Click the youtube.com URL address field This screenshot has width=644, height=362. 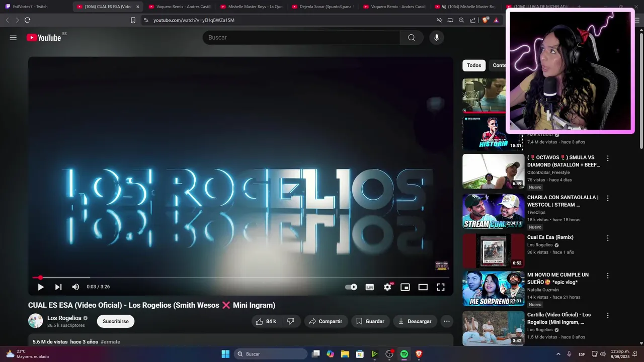(194, 20)
